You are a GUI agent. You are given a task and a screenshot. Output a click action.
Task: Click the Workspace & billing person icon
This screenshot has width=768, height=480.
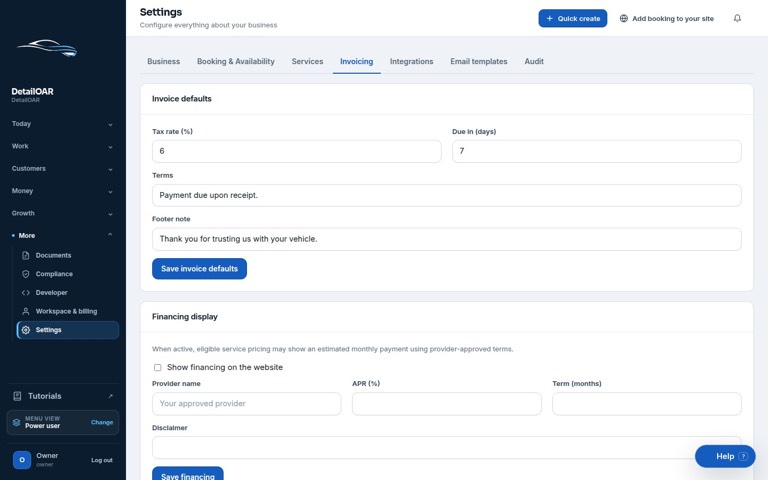(26, 311)
